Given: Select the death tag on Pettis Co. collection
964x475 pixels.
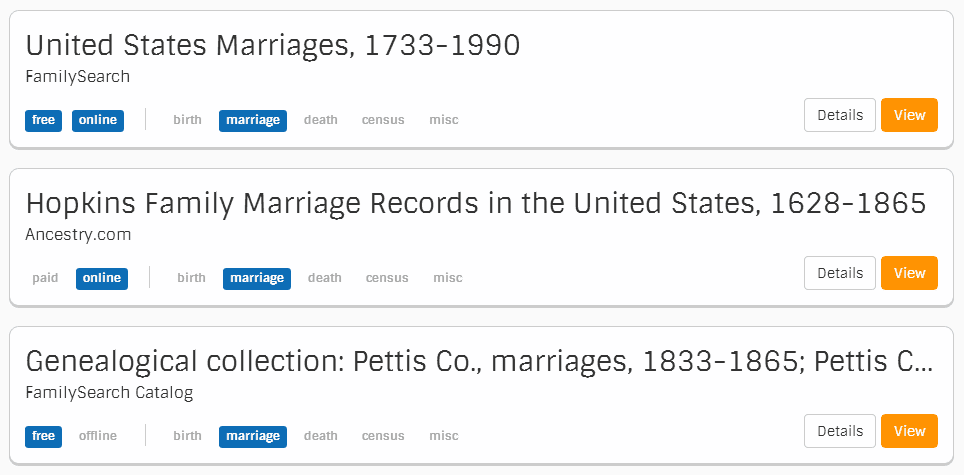Looking at the screenshot, I should (321, 436).
